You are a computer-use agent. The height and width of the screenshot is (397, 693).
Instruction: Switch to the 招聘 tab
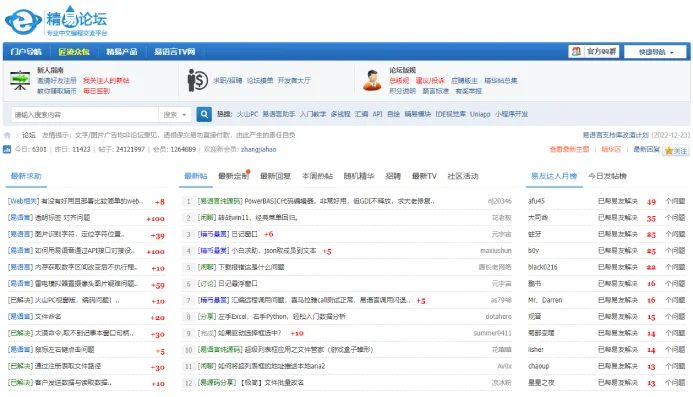point(393,176)
